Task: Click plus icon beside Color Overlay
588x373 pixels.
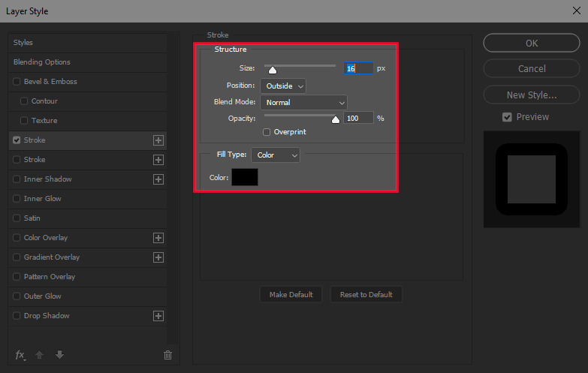Action: (x=158, y=238)
